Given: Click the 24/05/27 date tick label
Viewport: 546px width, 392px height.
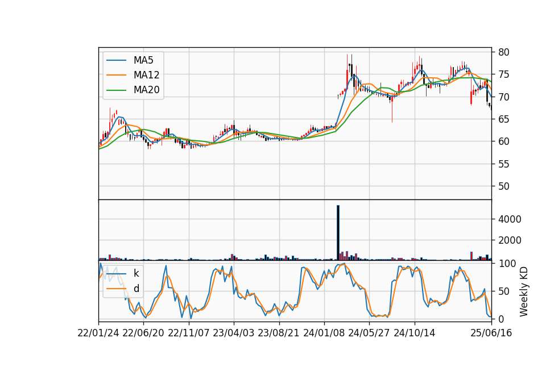Looking at the screenshot, I should click(x=369, y=333).
